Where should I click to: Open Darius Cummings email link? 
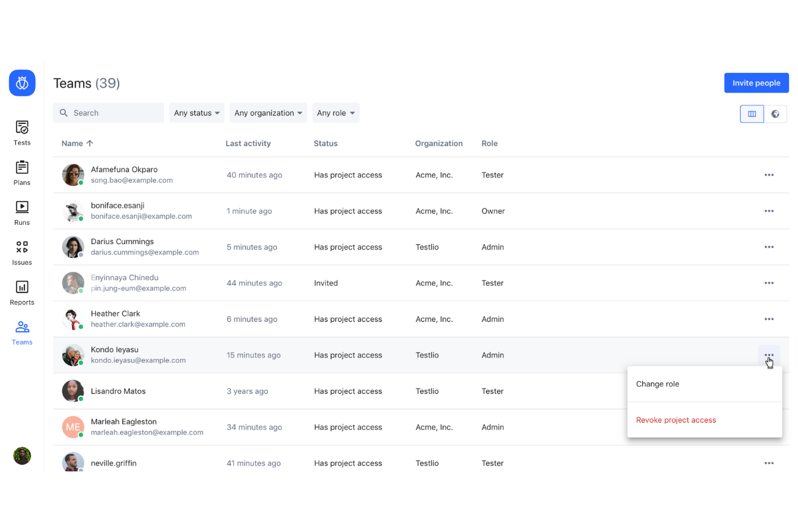(x=145, y=252)
